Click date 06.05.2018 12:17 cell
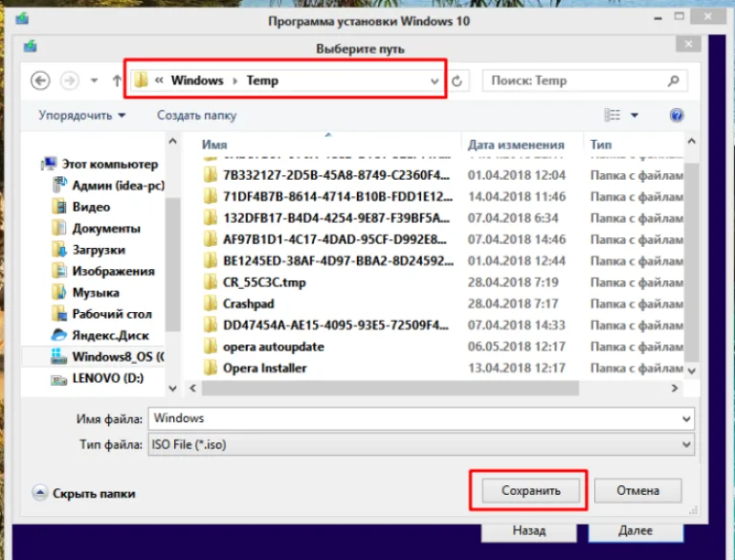Viewport: 735px width, 560px height. coord(517,347)
